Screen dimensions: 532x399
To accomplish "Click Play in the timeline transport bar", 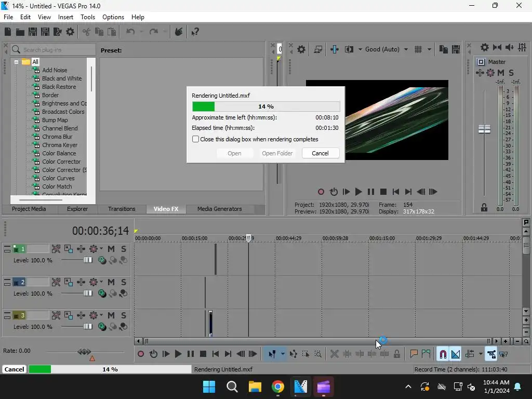I will click(x=178, y=354).
